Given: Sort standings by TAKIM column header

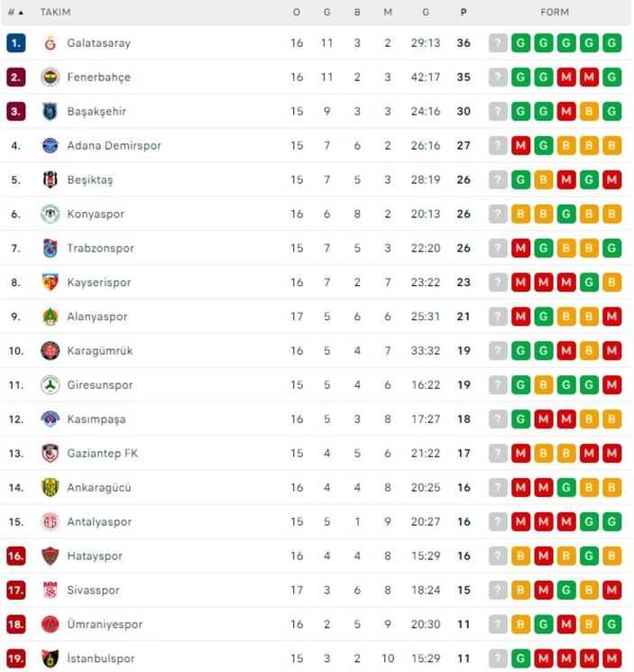Looking at the screenshot, I should tap(55, 13).
